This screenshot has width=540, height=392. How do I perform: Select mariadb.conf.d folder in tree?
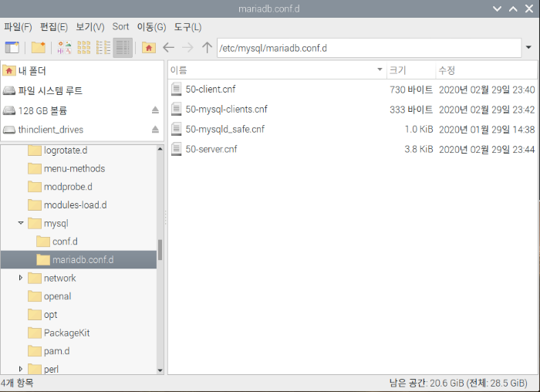click(79, 260)
